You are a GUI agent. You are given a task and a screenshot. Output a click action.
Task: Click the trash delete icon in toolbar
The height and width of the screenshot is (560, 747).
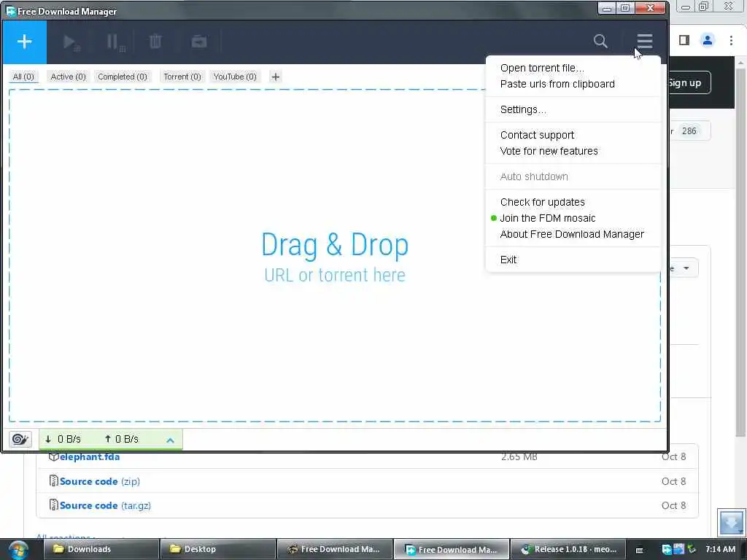155,42
